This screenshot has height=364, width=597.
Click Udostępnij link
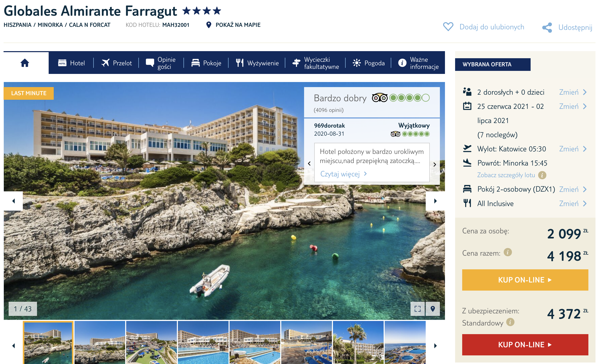coord(575,27)
